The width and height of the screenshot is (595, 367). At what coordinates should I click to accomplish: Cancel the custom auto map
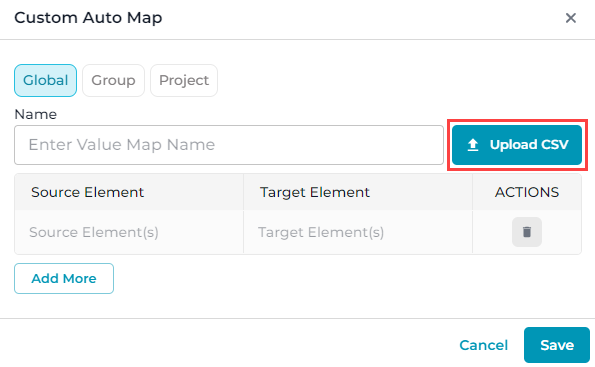point(483,345)
